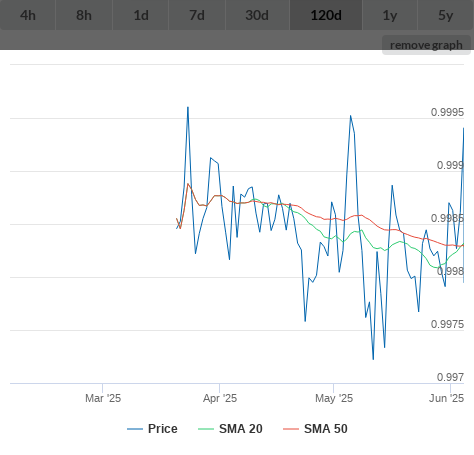
Task: Click the Mar '25 x-axis label
Action: [103, 398]
